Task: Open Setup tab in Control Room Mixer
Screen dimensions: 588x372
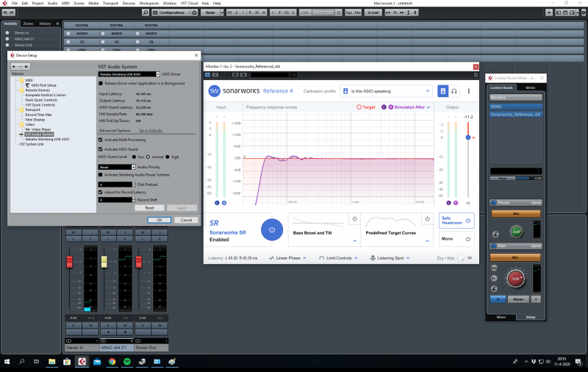Action: 530,318
